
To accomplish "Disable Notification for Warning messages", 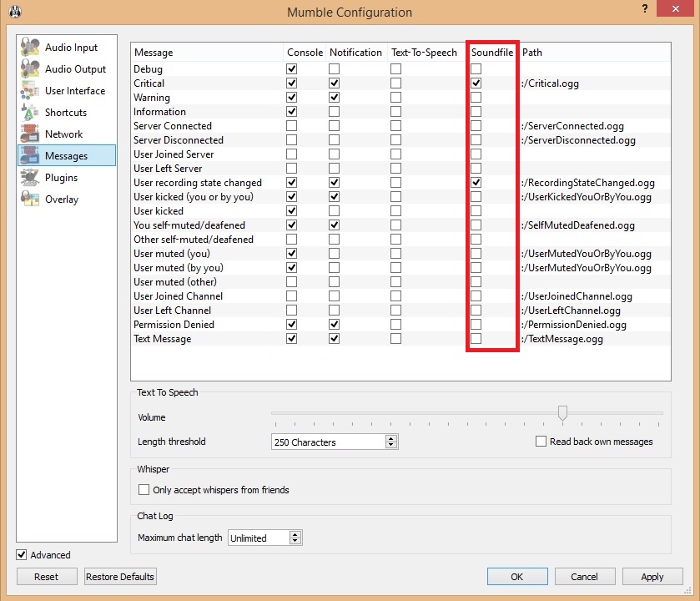I will 334,98.
